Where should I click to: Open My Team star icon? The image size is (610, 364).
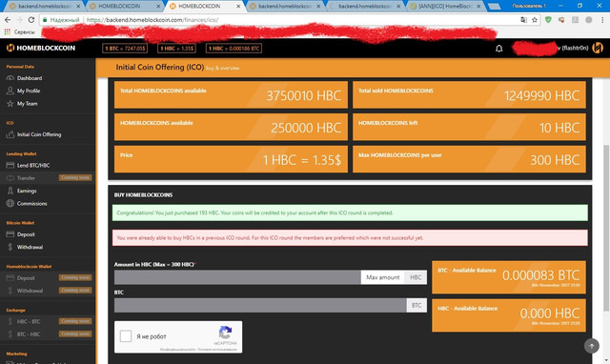[x=10, y=104]
